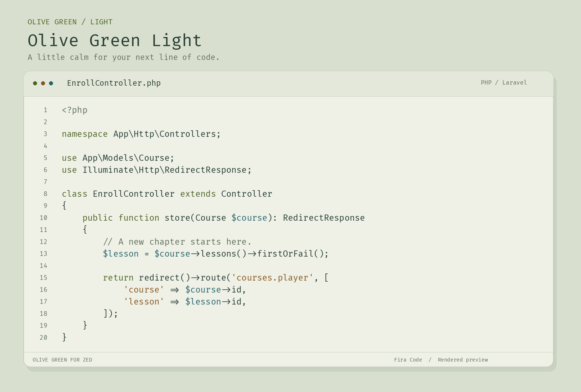581x392 pixels.
Task: Click line number 20 in gutter
Action: (x=44, y=338)
